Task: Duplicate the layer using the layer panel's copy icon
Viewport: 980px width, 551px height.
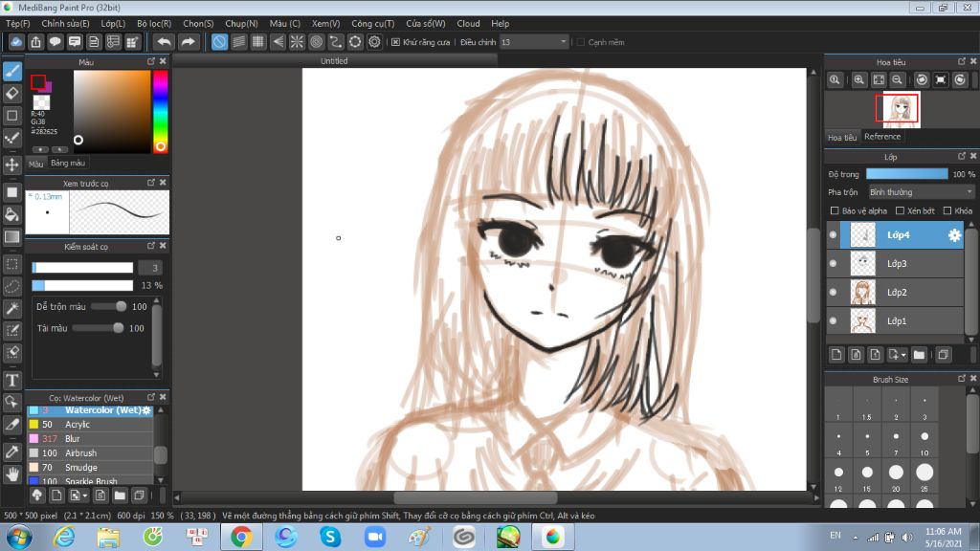Action: tap(943, 355)
